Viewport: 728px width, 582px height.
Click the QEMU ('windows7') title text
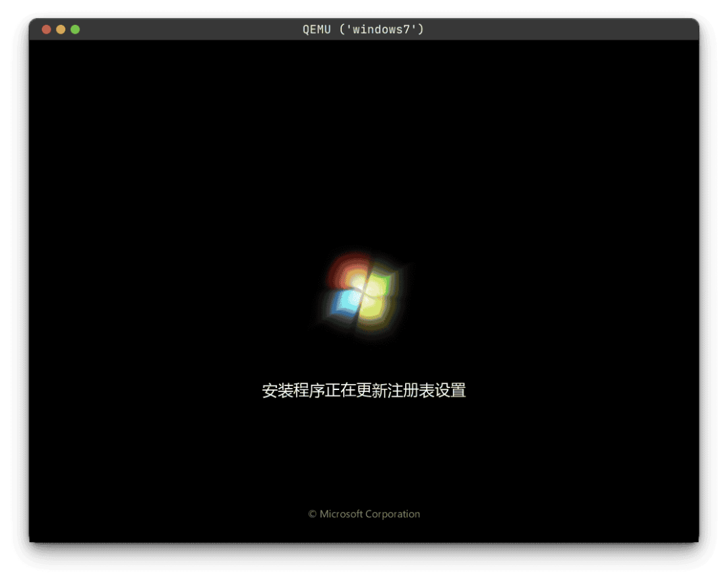[363, 30]
